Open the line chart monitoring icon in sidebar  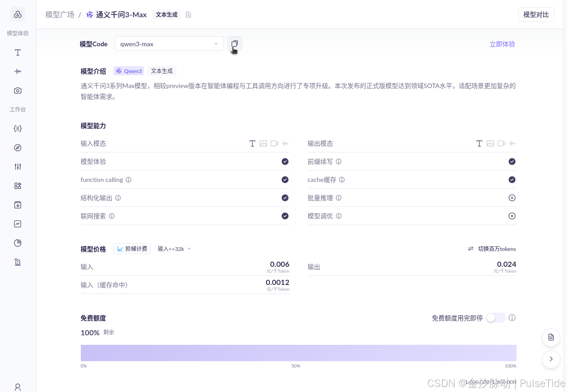[18, 224]
